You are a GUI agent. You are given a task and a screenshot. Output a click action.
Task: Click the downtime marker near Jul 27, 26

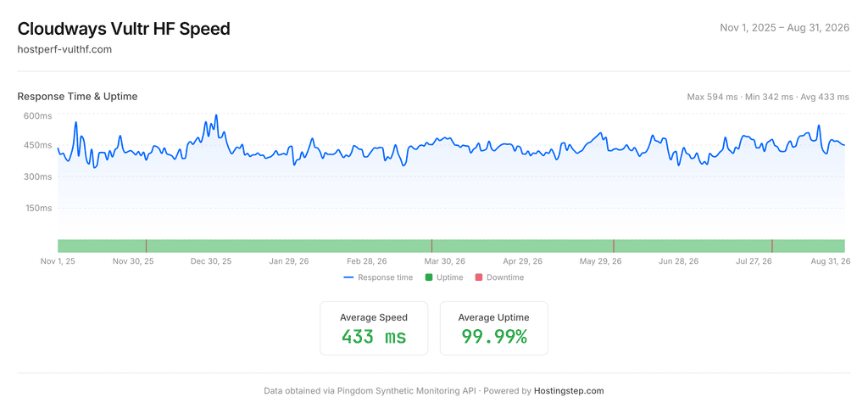click(x=772, y=246)
